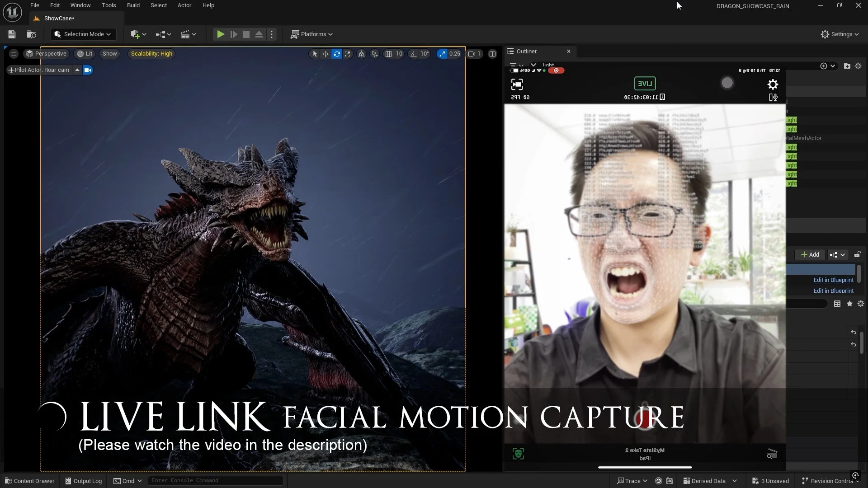
Task: Click the Save current level icon
Action: [11, 34]
